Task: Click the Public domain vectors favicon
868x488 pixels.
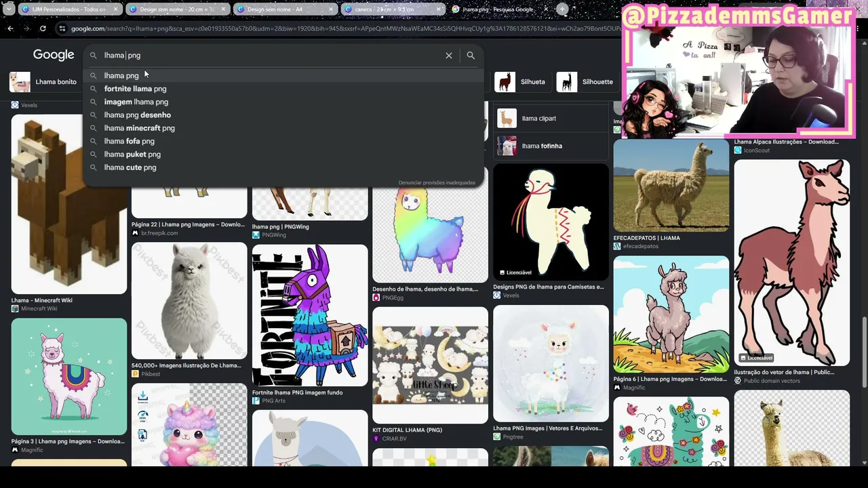Action: point(738,381)
